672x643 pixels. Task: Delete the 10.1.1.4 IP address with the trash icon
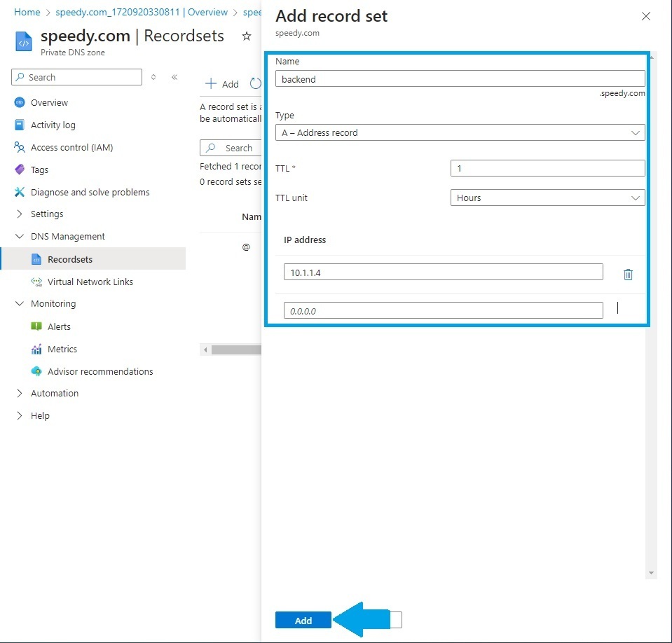coord(628,274)
